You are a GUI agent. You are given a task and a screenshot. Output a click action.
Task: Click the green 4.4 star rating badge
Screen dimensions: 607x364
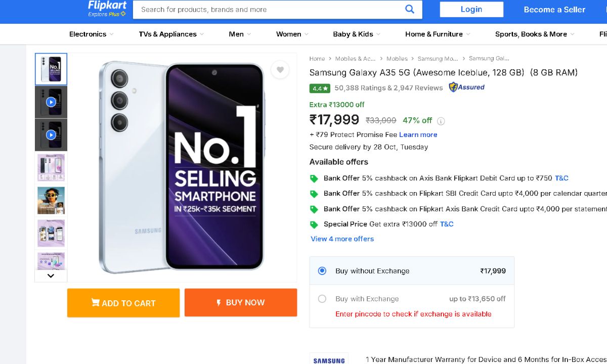point(320,88)
